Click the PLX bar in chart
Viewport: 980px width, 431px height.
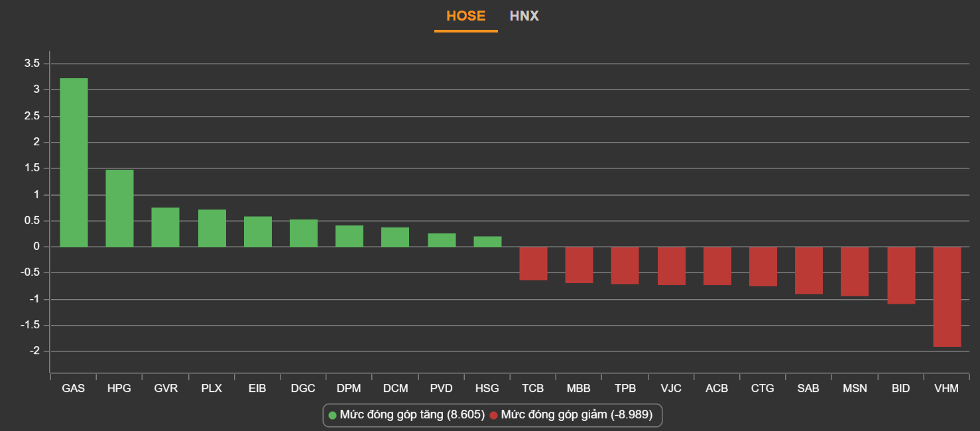[x=212, y=228]
